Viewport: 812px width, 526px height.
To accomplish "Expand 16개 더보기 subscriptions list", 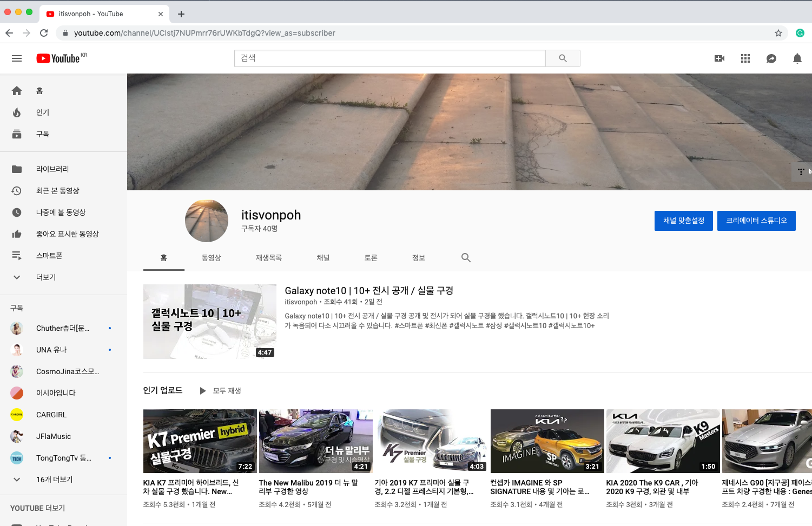I will pyautogui.click(x=63, y=480).
